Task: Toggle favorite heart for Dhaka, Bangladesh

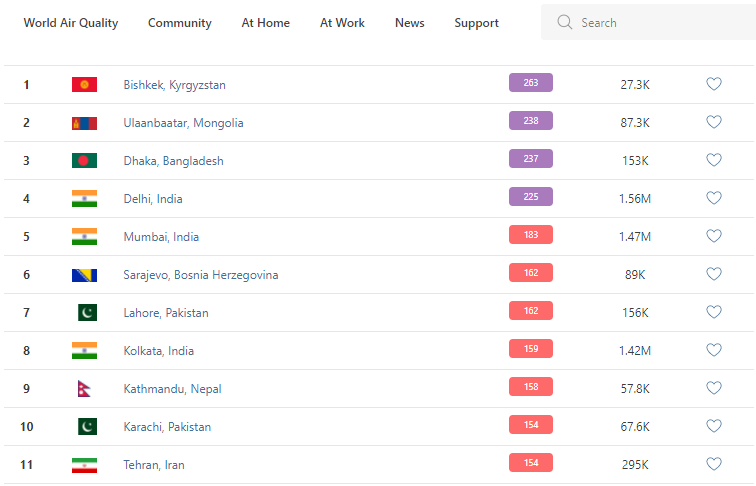Action: [714, 160]
